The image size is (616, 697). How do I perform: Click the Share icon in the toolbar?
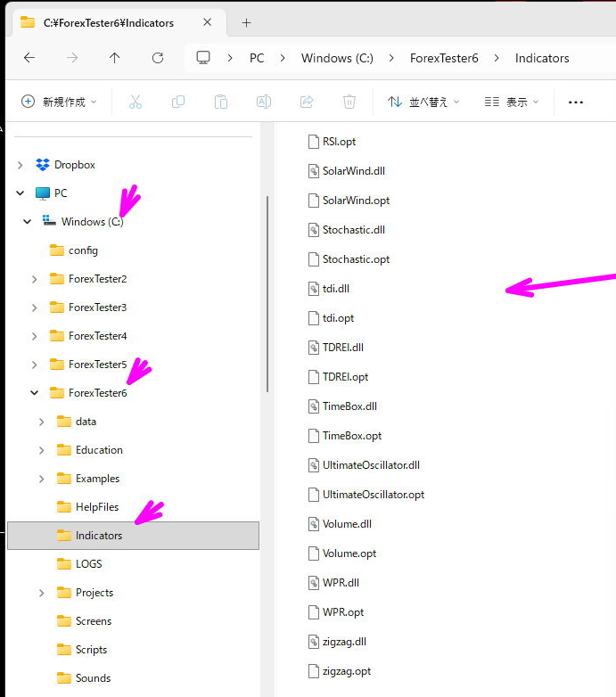coord(307,102)
